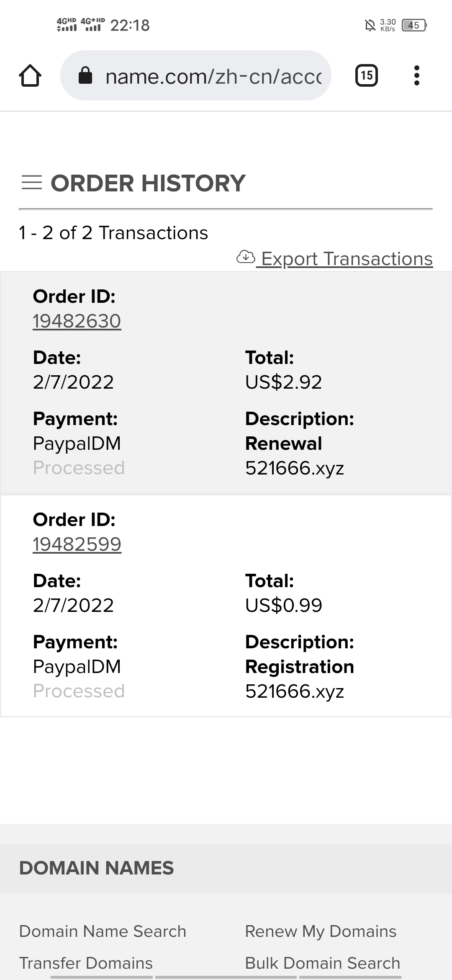Tap the muted notification bell icon
452x980 pixels.
click(370, 26)
